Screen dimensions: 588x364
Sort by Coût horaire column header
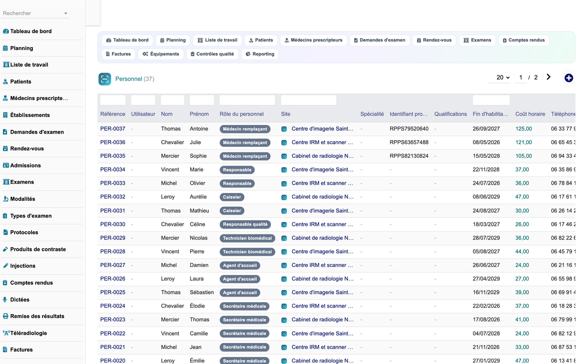530,114
